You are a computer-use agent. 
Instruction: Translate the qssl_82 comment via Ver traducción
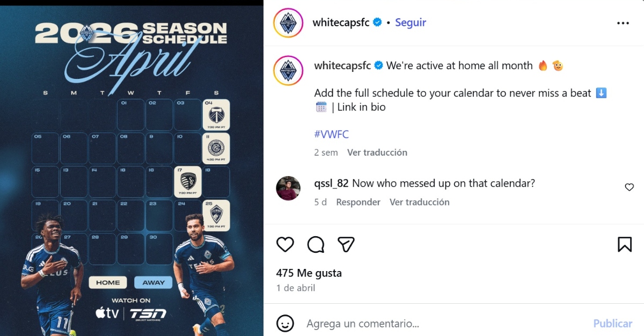pos(420,202)
